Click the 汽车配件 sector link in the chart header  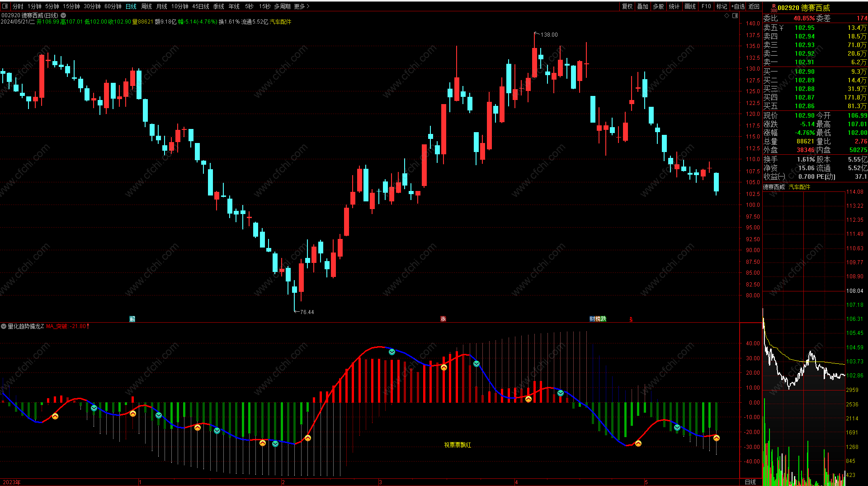pos(281,22)
